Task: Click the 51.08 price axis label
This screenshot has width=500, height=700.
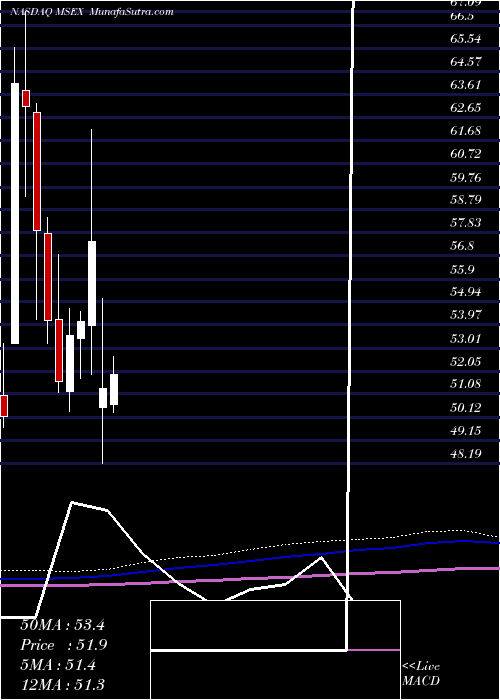Action: [x=466, y=384]
